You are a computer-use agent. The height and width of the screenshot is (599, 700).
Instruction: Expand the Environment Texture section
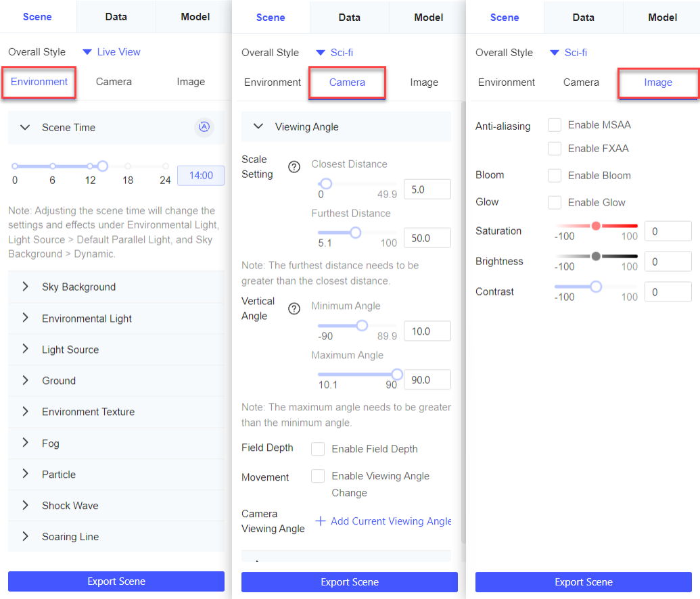(x=116, y=412)
